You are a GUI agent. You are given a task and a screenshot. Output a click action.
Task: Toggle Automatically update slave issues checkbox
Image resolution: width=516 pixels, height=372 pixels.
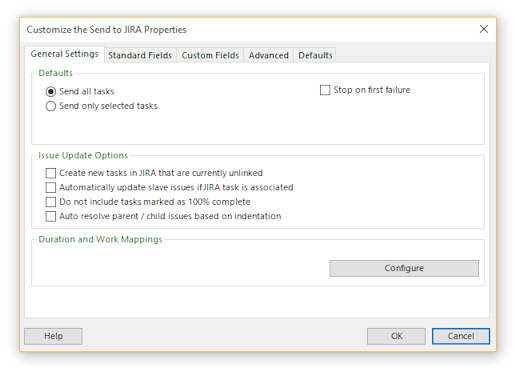tap(51, 187)
